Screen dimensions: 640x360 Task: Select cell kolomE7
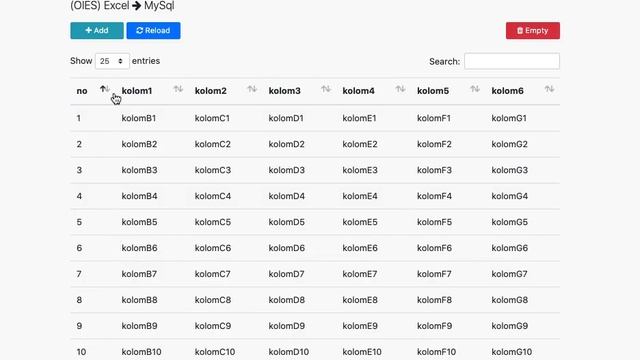click(x=360, y=274)
